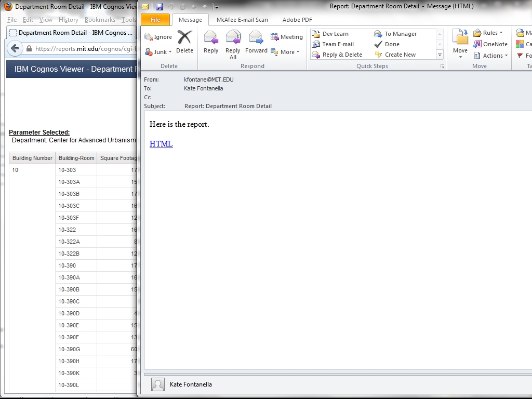Click the Ignore conversation icon

click(158, 37)
